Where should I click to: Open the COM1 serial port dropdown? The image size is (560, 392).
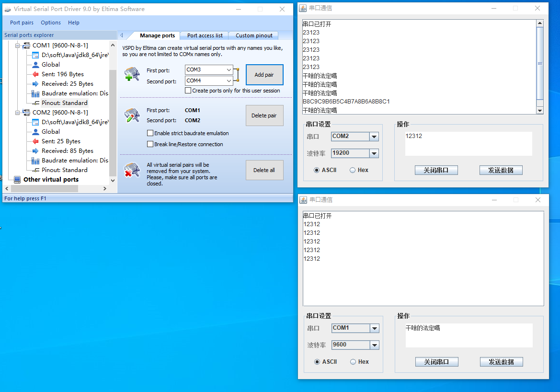click(375, 328)
